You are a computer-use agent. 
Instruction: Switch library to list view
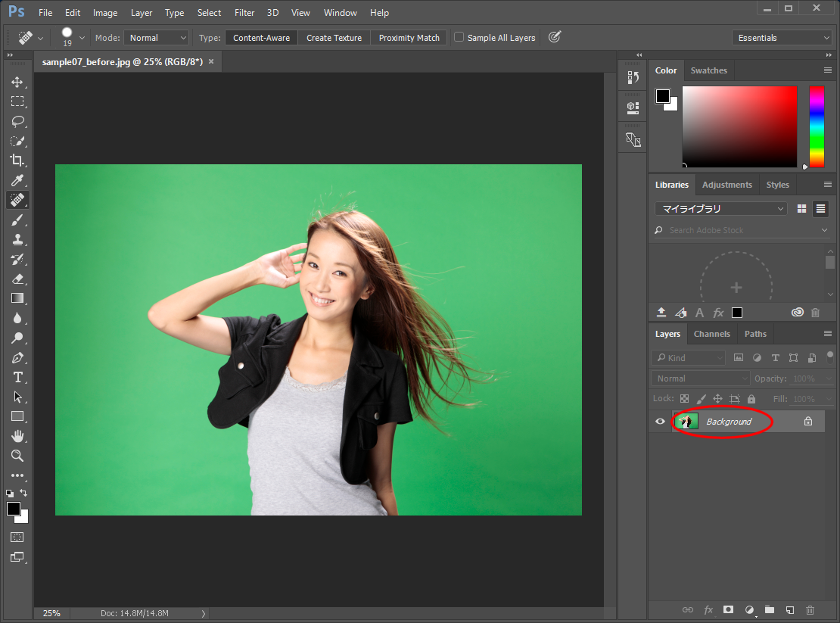(x=821, y=209)
